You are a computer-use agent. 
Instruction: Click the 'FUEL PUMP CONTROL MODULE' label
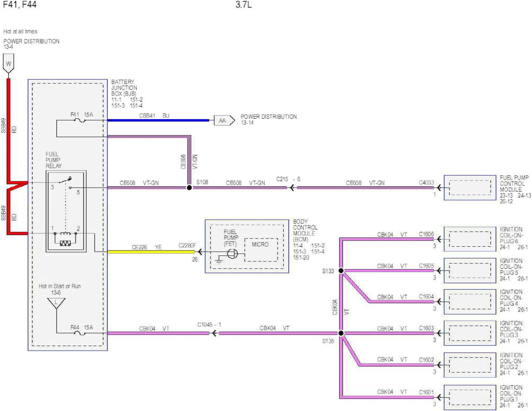tap(514, 183)
